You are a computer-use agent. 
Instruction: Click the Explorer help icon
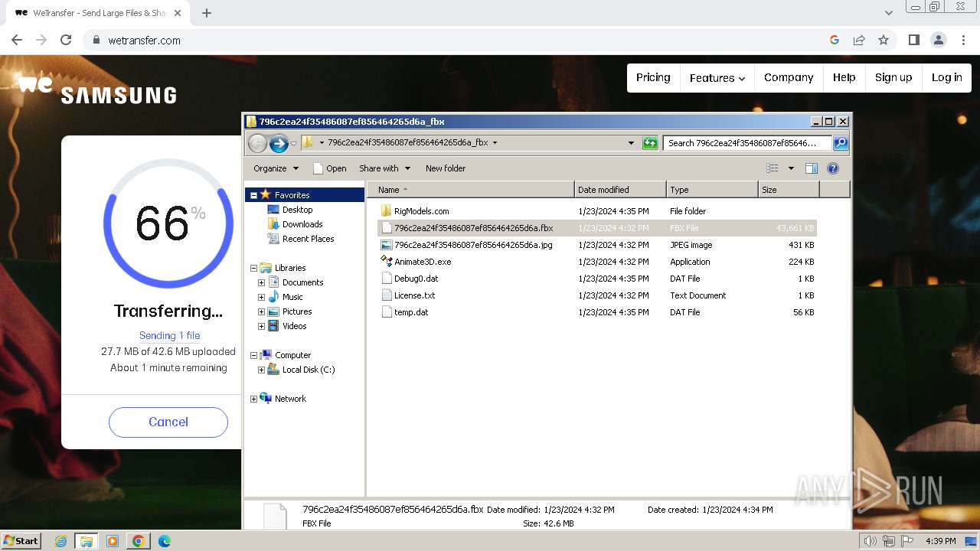[833, 168]
